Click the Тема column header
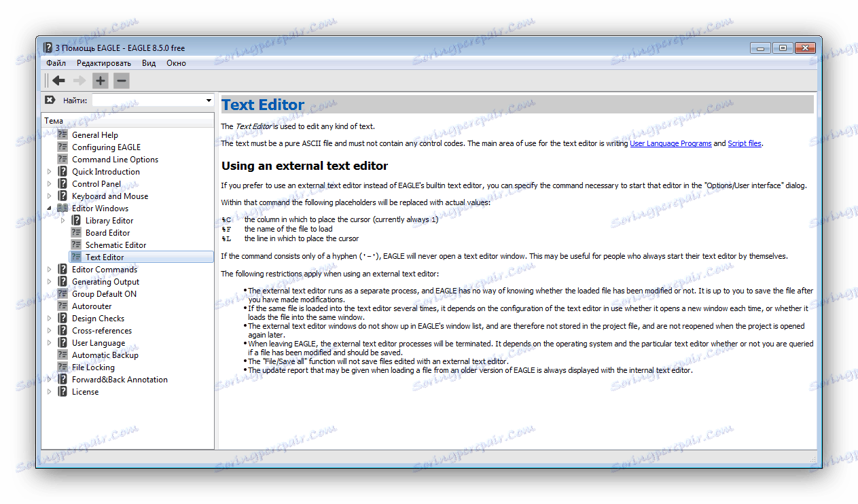Image resolution: width=858 pixels, height=504 pixels. point(128,121)
